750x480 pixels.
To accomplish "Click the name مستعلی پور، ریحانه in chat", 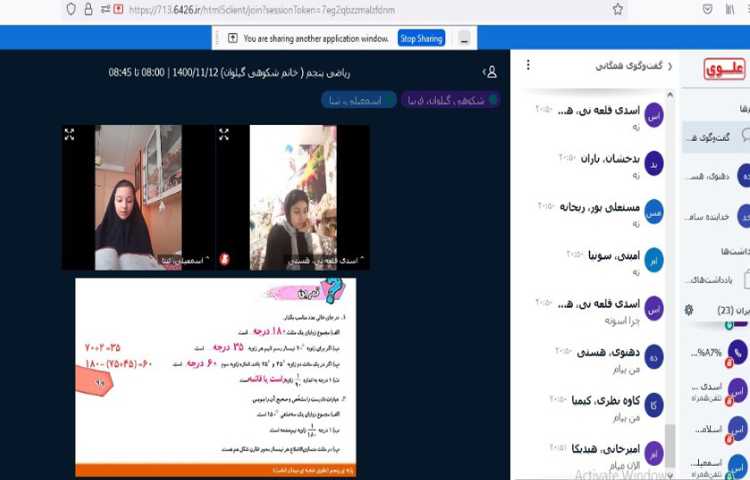I will click(x=600, y=207).
